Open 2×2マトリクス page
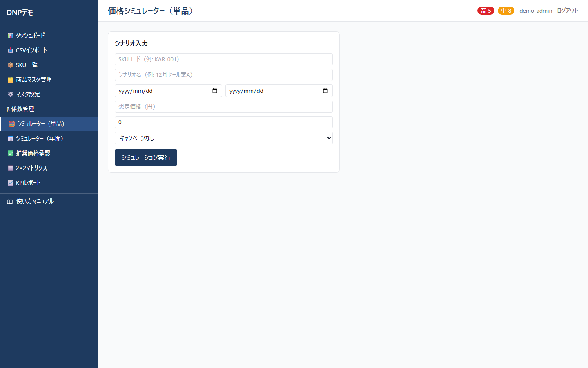Screen dimensions: 588x368 click(x=49, y=168)
